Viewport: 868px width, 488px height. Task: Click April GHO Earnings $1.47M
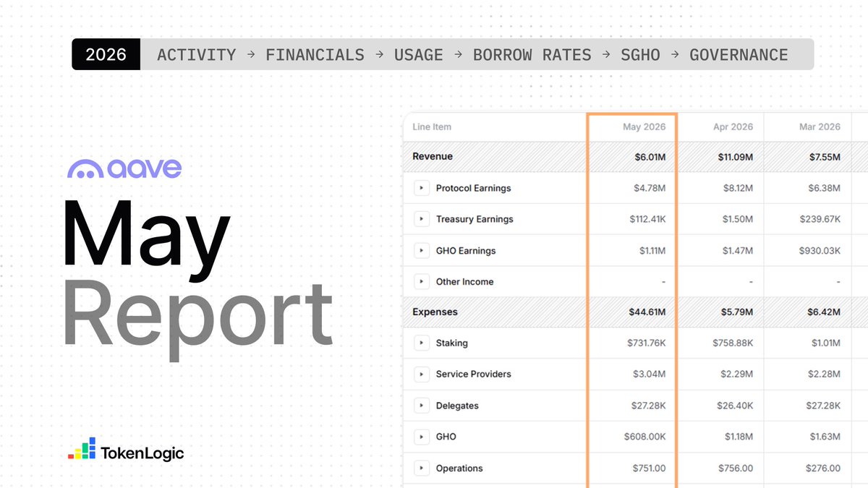736,251
